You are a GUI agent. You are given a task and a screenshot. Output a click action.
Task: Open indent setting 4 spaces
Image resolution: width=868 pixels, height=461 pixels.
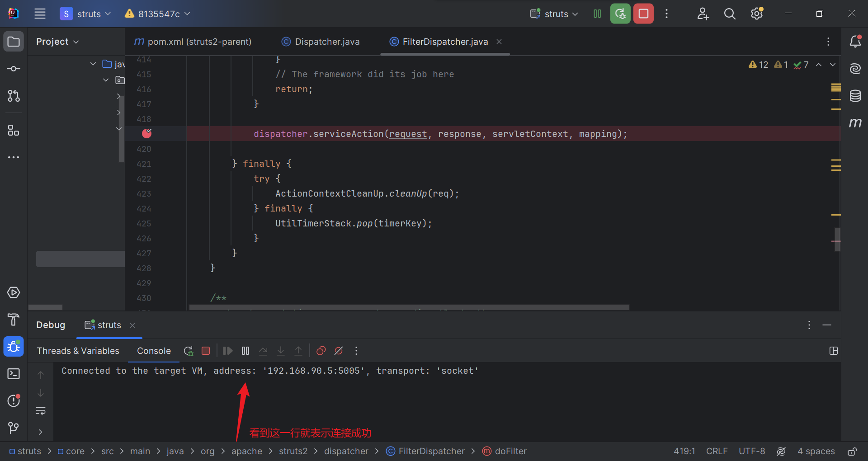pyautogui.click(x=816, y=451)
